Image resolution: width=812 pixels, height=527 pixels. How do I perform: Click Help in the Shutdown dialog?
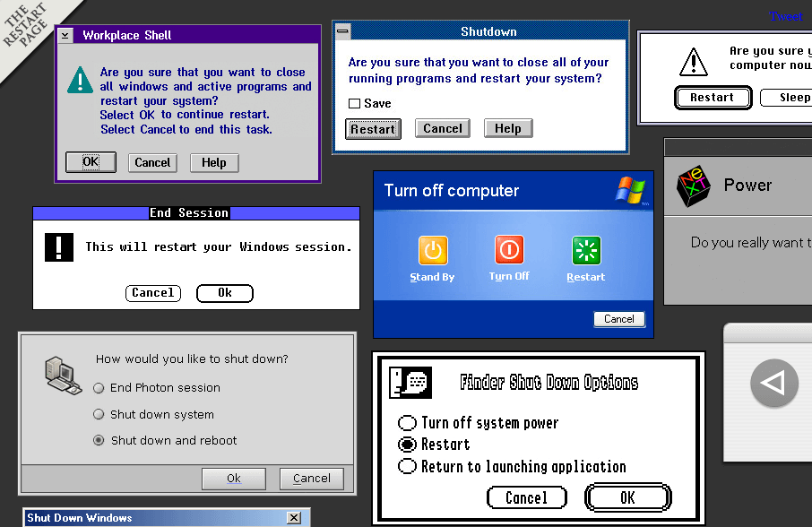tap(508, 128)
